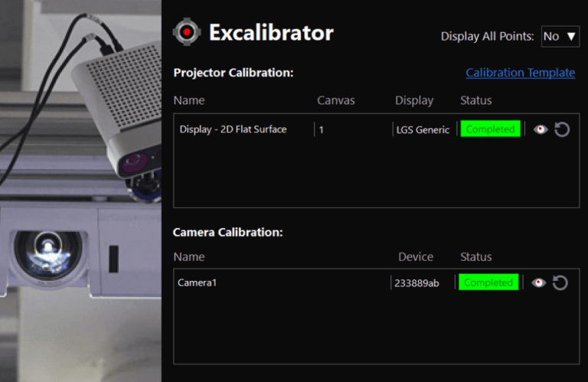Click the Excalibrator red target logo
The width and height of the screenshot is (588, 382).
point(186,32)
